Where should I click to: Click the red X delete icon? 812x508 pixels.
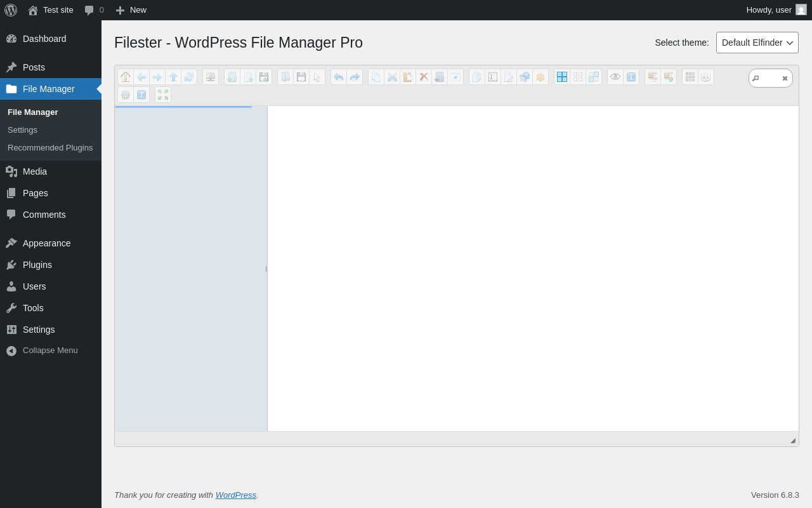click(424, 77)
